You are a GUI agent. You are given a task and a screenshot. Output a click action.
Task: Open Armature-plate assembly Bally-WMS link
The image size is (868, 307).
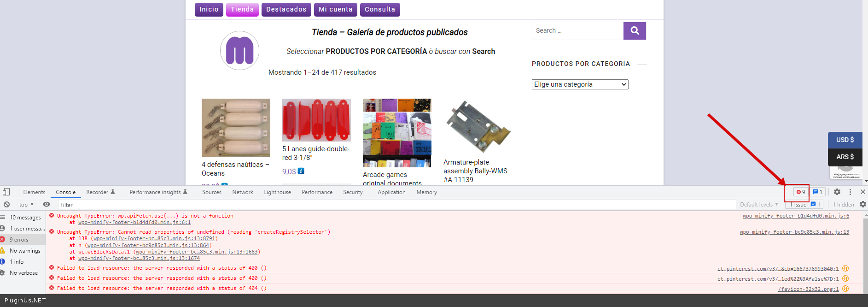475,171
